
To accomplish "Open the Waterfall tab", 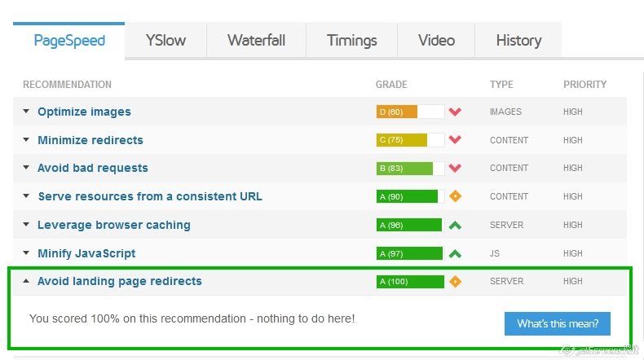I will click(x=256, y=40).
